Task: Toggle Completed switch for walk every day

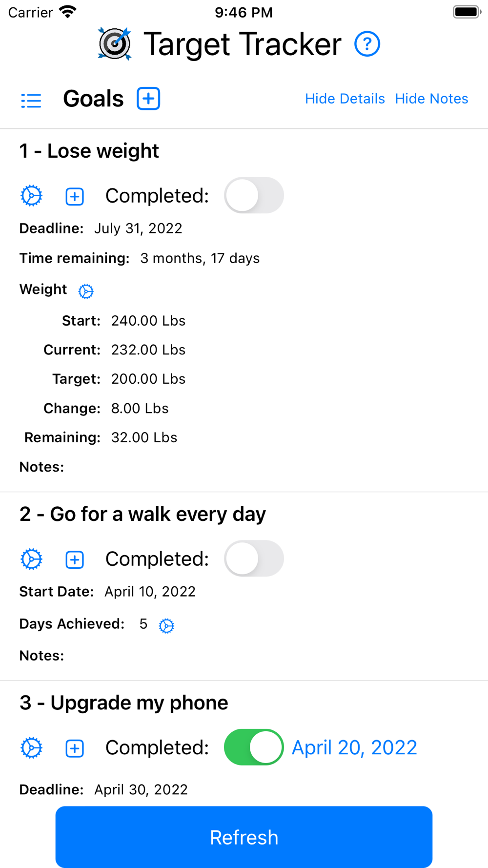Action: coord(254,558)
